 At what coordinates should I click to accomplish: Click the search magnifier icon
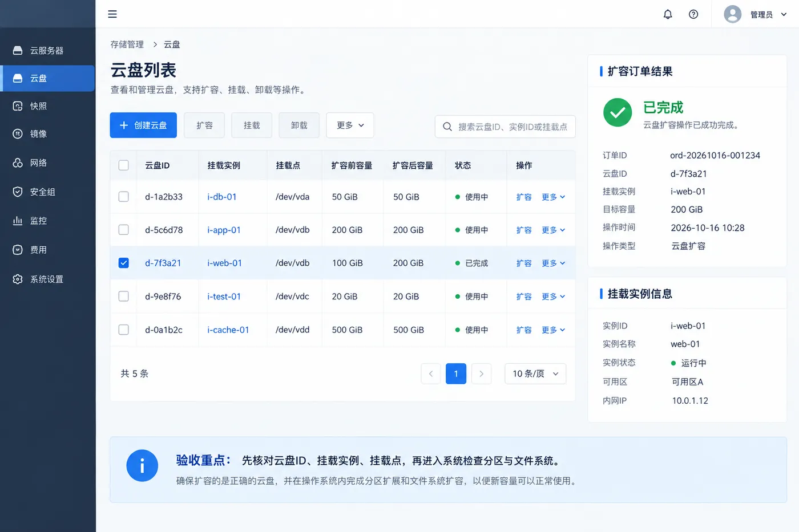[447, 127]
